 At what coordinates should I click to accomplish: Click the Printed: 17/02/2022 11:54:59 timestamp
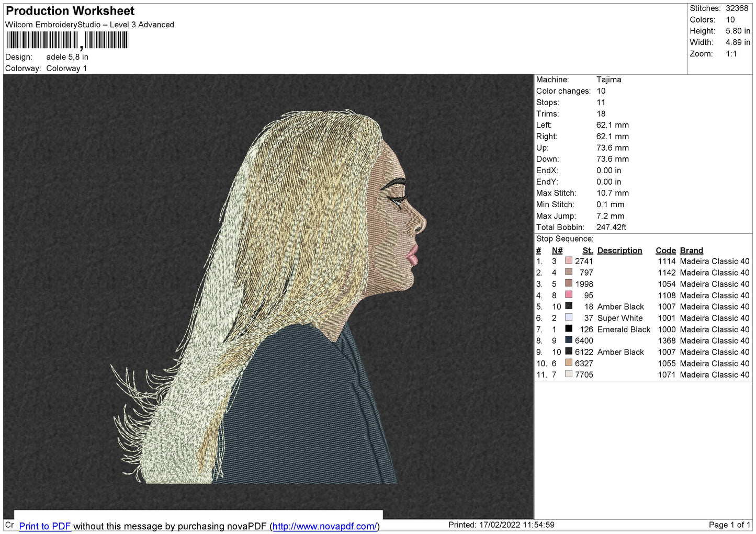(x=501, y=525)
